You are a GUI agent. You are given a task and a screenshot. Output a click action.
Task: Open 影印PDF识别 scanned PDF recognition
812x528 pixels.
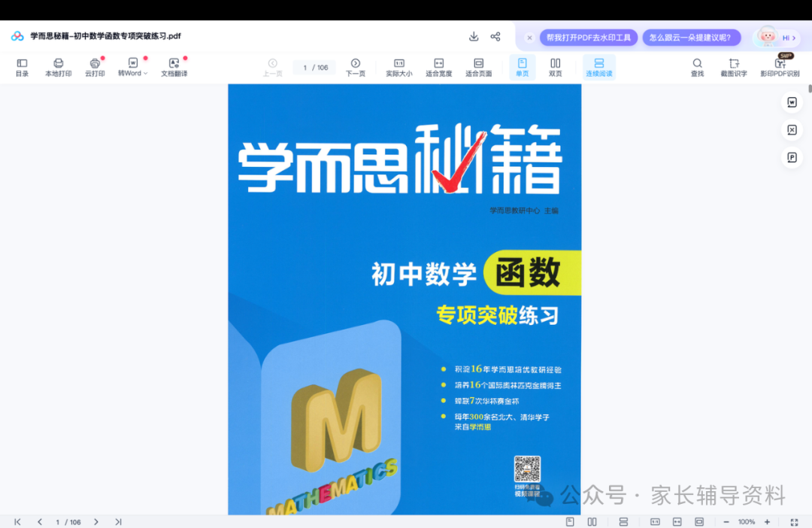click(780, 68)
